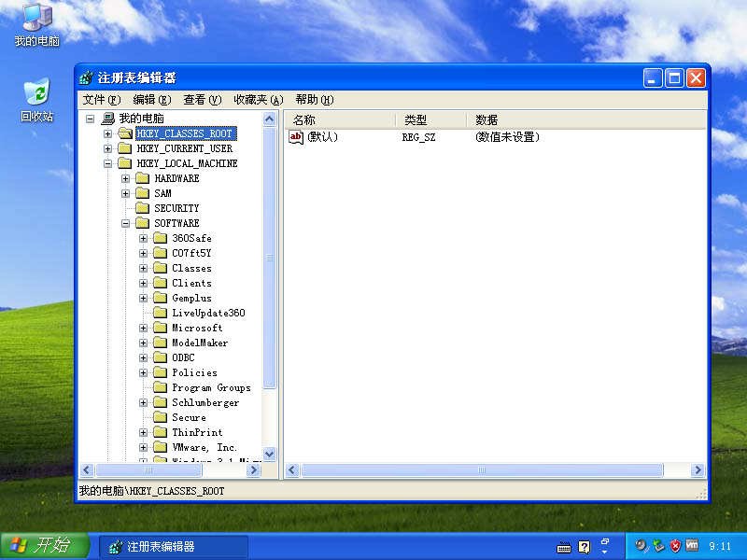The width and height of the screenshot is (747, 560).
Task: Select the Policies key in the tree
Action: coord(194,372)
